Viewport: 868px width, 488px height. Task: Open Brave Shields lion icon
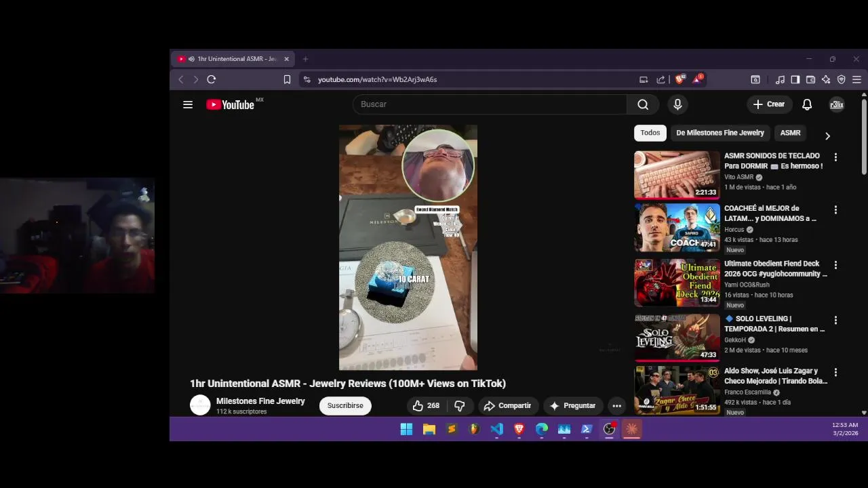(x=679, y=79)
